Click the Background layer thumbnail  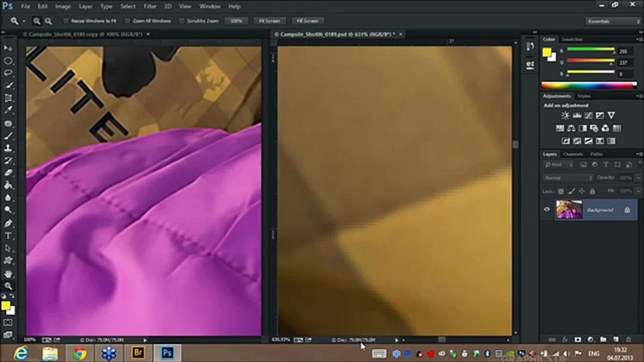569,210
